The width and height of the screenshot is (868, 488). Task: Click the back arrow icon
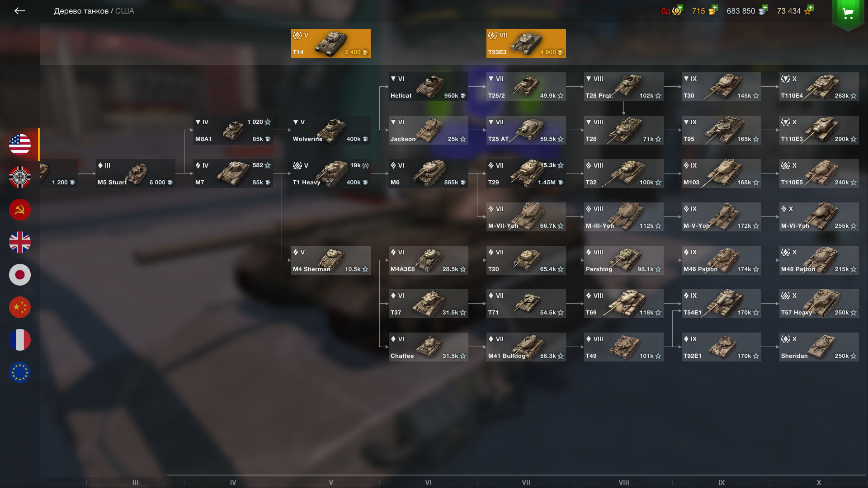tap(19, 11)
